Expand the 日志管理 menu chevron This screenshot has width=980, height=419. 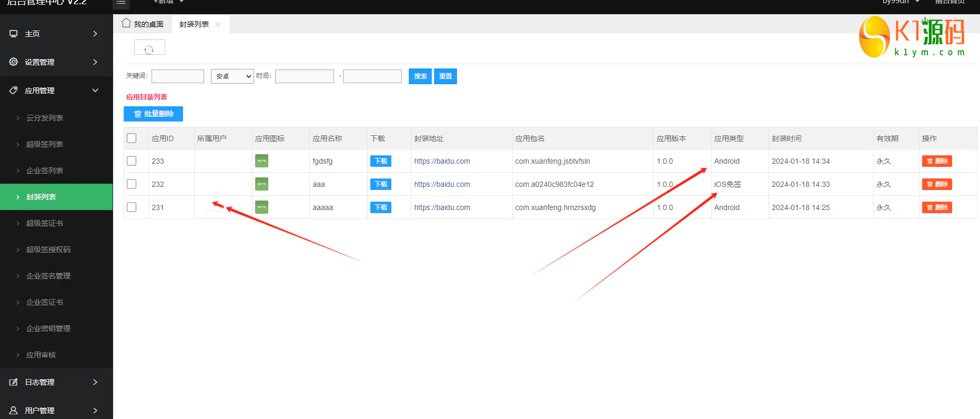click(95, 382)
